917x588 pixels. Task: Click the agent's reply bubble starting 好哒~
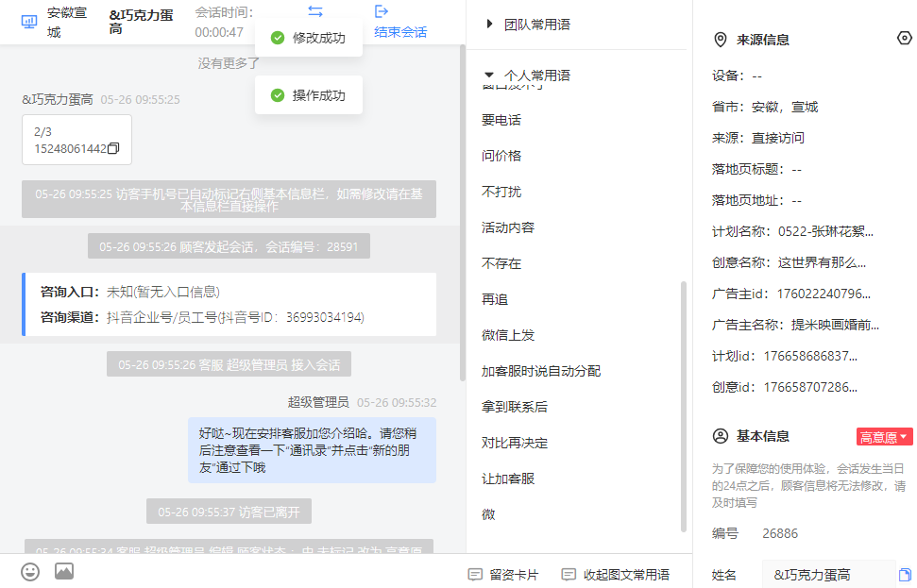312,450
